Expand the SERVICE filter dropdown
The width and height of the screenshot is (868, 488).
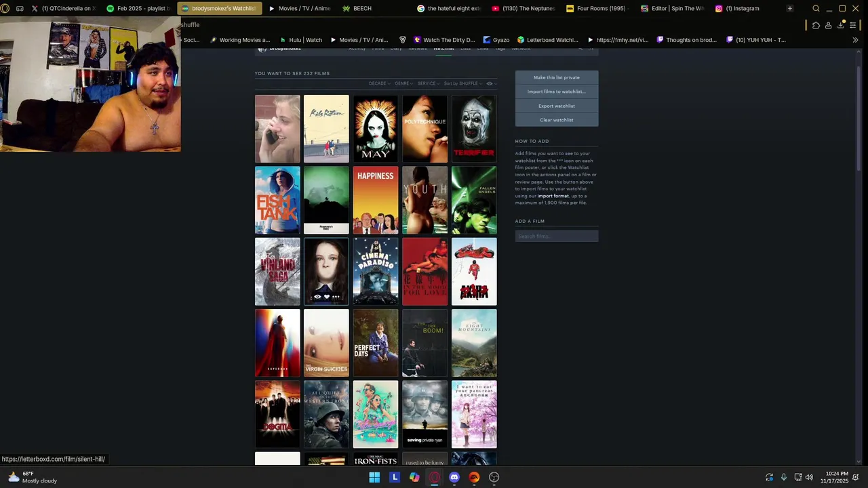429,83
